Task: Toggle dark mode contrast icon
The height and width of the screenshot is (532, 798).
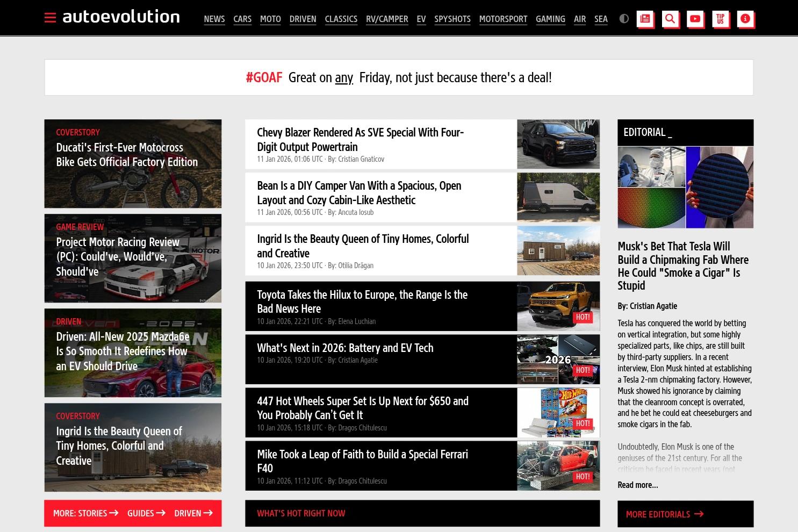Action: (624, 18)
